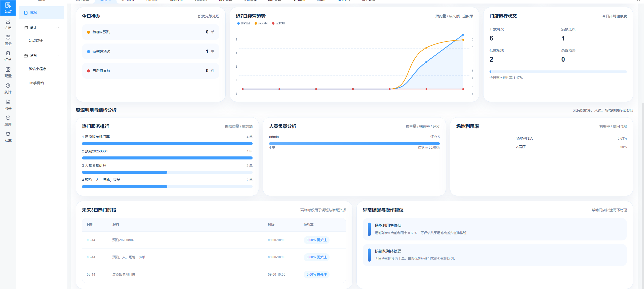Click 0.00% 需关注 tag for 展览馆参观门票
Screen dimensions: 644x289
pyautogui.click(x=316, y=275)
